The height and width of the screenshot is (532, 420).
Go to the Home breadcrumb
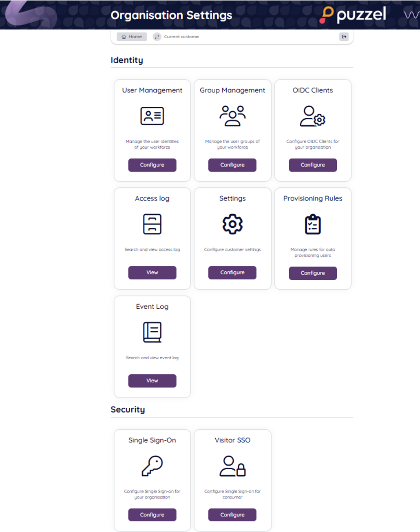[132, 37]
